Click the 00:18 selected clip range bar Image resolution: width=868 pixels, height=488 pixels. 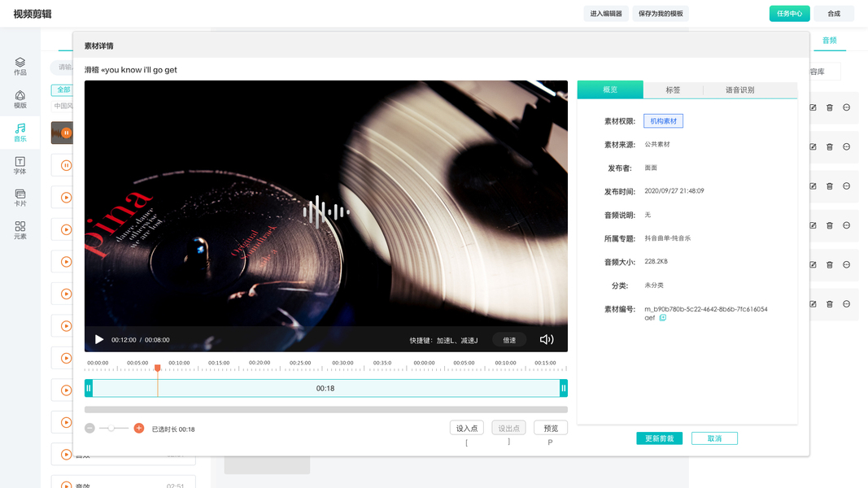point(325,388)
